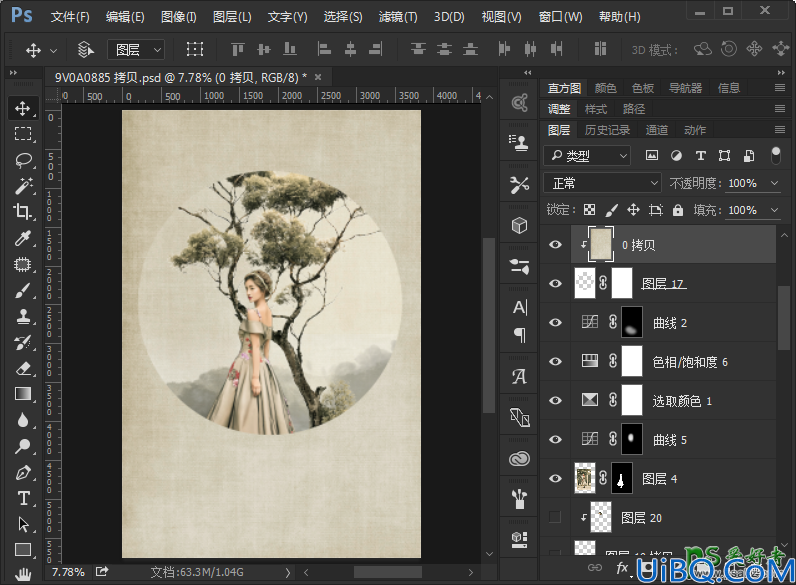This screenshot has height=585, width=796.
Task: Open the Glyphs panel icon
Action: 519,377
